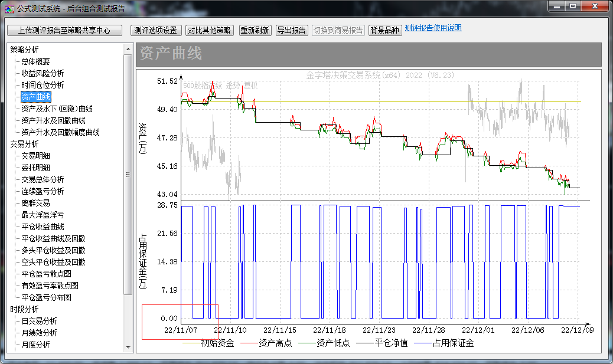The image size is (613, 364).
Task: Refresh the report with 重新刷新
Action: [x=255, y=31]
